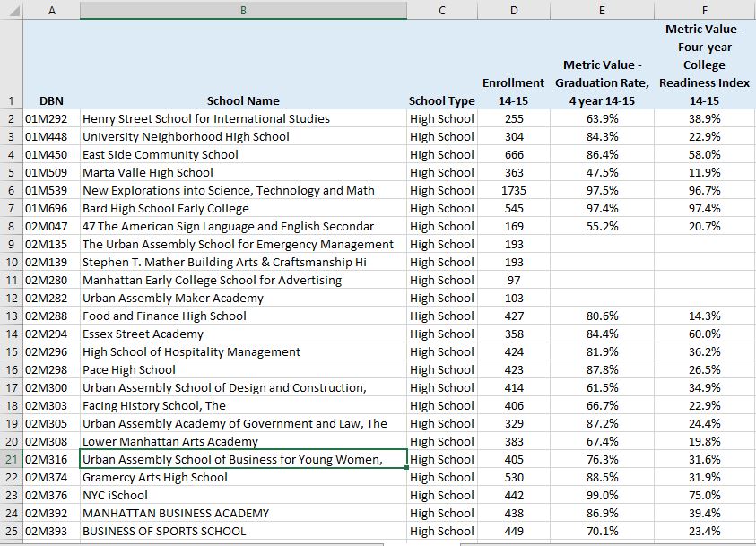756x546 pixels.
Task: Select row 21 header
Action: (11, 459)
